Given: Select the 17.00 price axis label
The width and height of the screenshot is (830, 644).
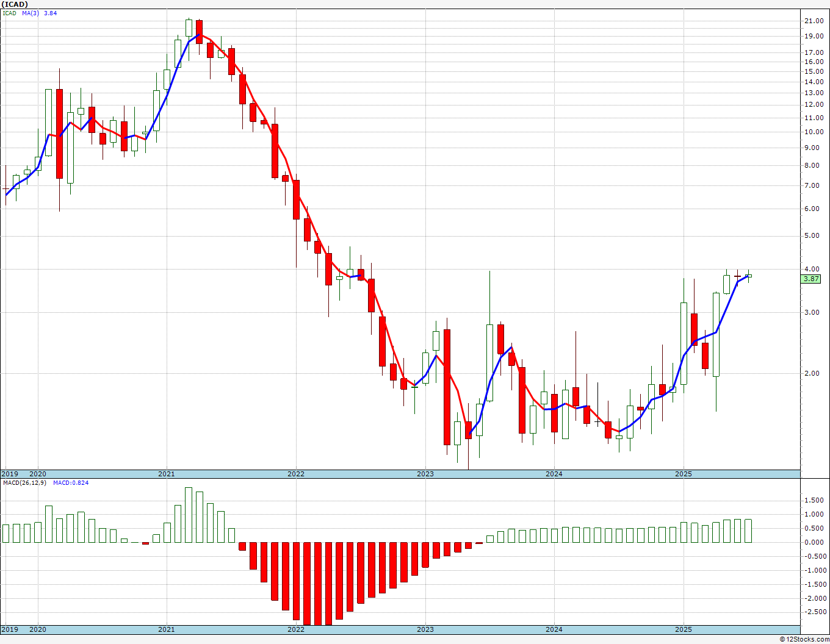Looking at the screenshot, I should [x=814, y=52].
